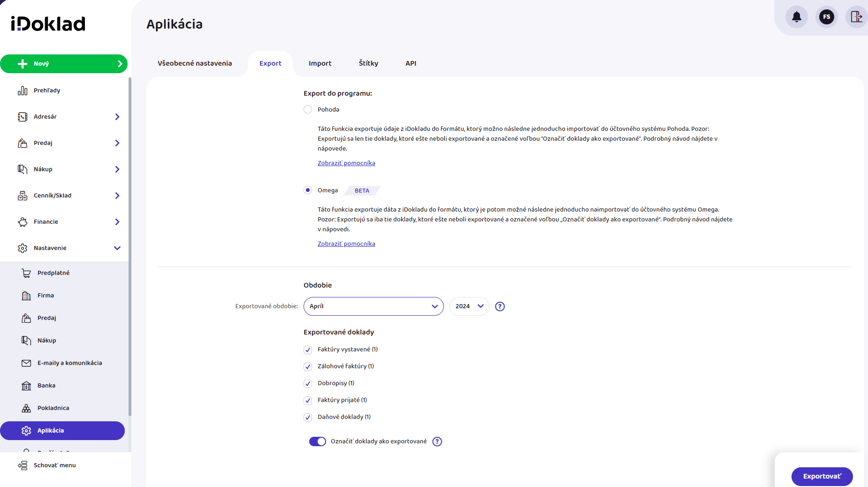868x487 pixels.
Task: Click the logout door icon
Action: click(856, 17)
